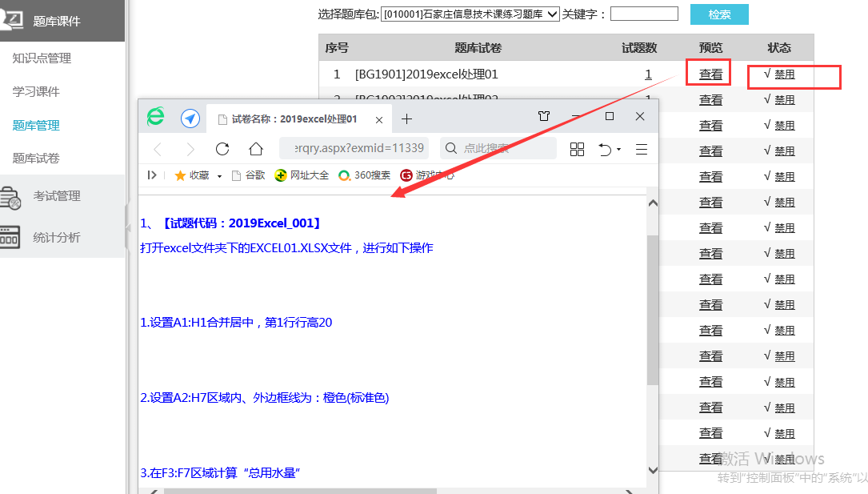The width and height of the screenshot is (868, 494).
Task: Click the 题库课件 section header icon
Action: (x=12, y=20)
